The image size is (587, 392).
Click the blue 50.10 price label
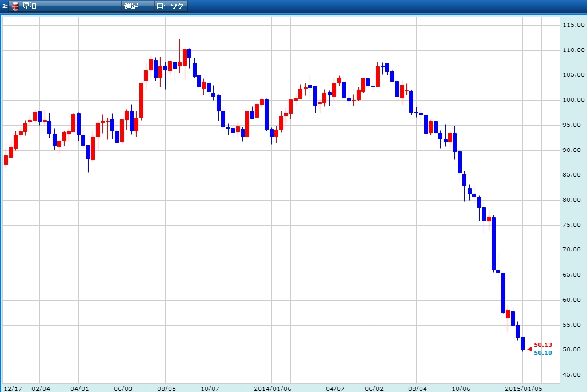click(542, 353)
